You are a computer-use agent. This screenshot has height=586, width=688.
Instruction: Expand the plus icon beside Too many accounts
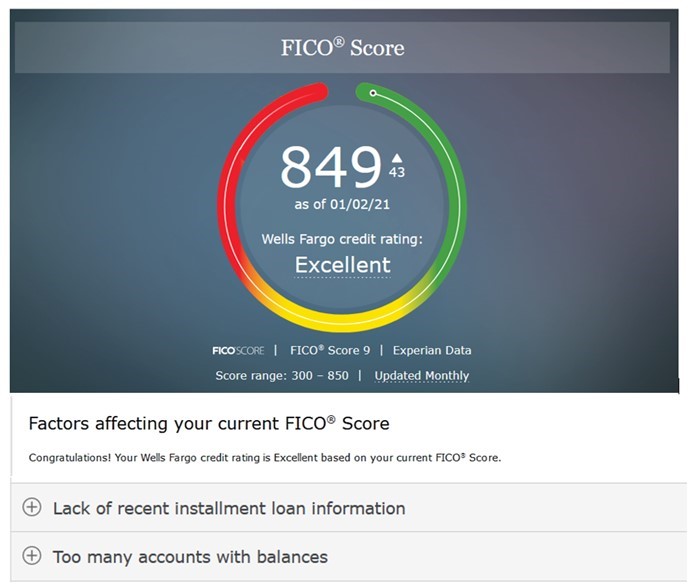click(32, 556)
